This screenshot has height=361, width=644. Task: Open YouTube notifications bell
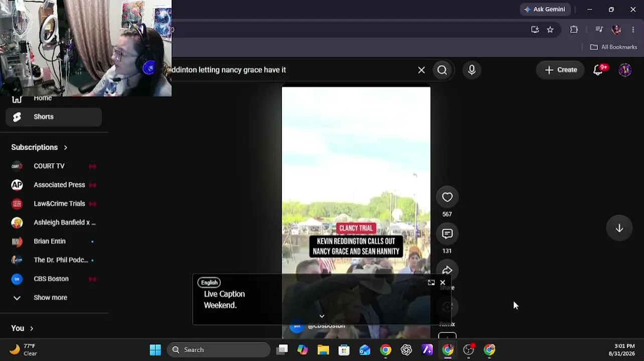598,70
